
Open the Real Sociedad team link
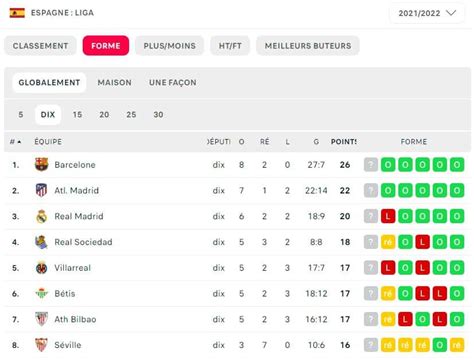(83, 242)
